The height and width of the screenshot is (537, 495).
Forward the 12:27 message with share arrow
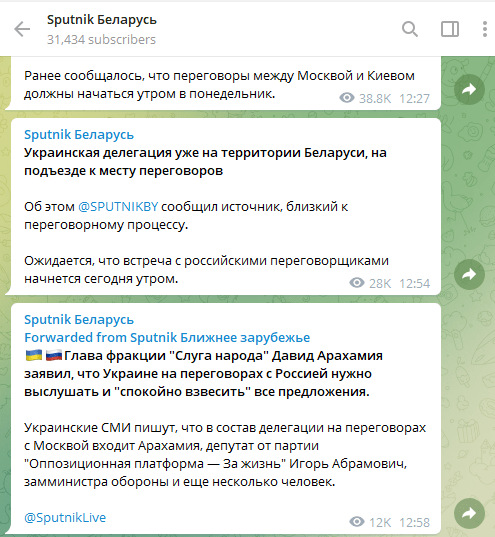coord(469,89)
